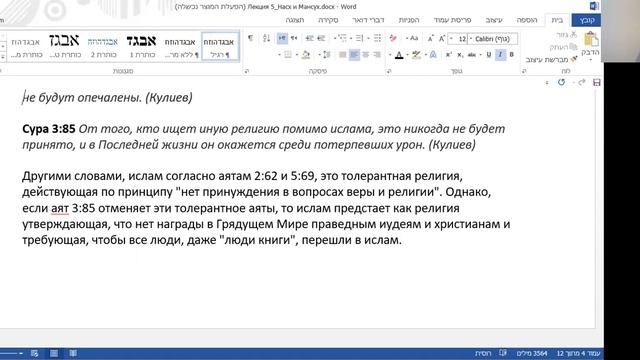Toggle Show paragraph marks (¶)
Screen dimensions: 640x360
[x=250, y=38]
